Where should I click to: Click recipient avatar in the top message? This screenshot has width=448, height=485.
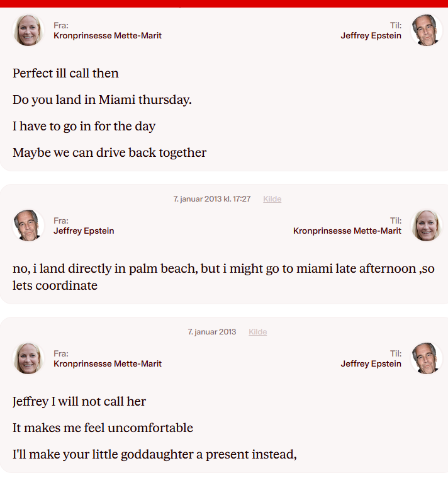click(x=426, y=30)
